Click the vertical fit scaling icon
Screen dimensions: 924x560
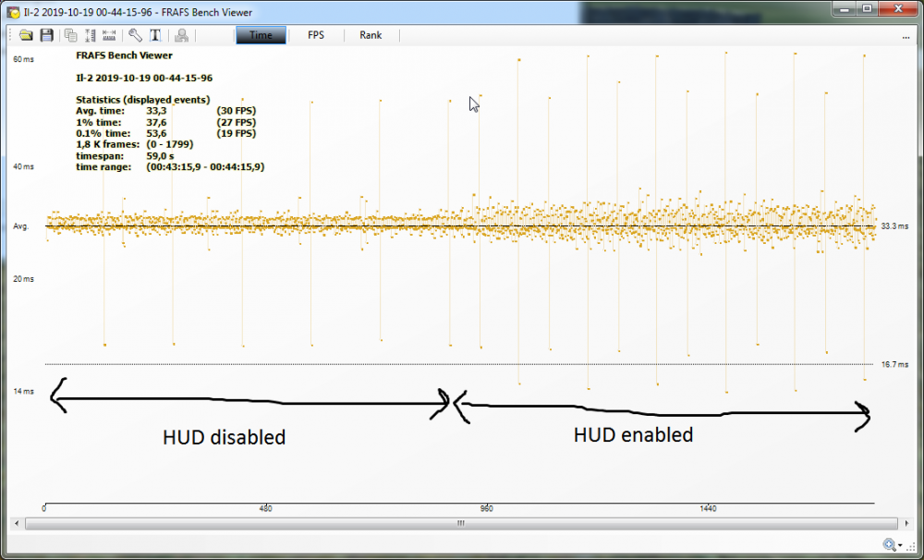[x=91, y=35]
